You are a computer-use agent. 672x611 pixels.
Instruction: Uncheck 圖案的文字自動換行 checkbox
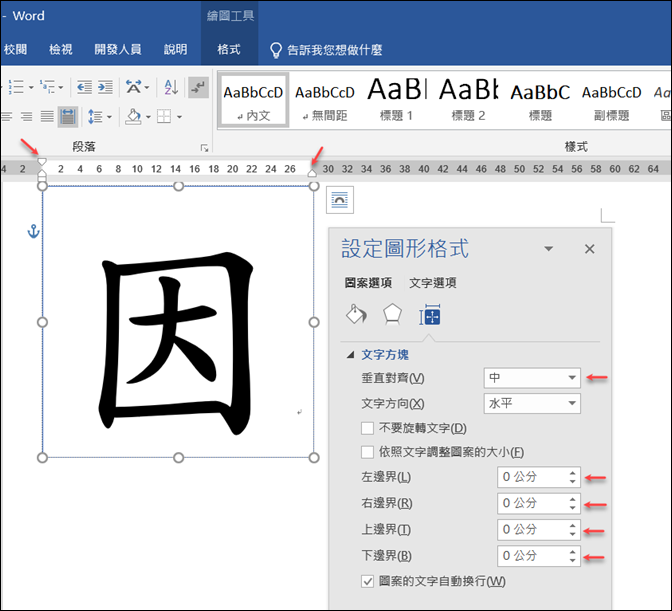tap(367, 581)
